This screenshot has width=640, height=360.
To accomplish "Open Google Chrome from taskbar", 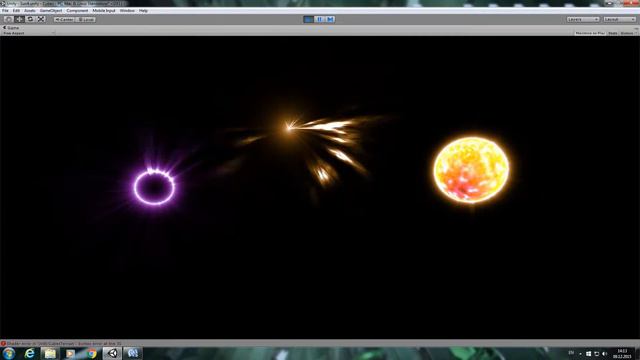I will click(91, 353).
